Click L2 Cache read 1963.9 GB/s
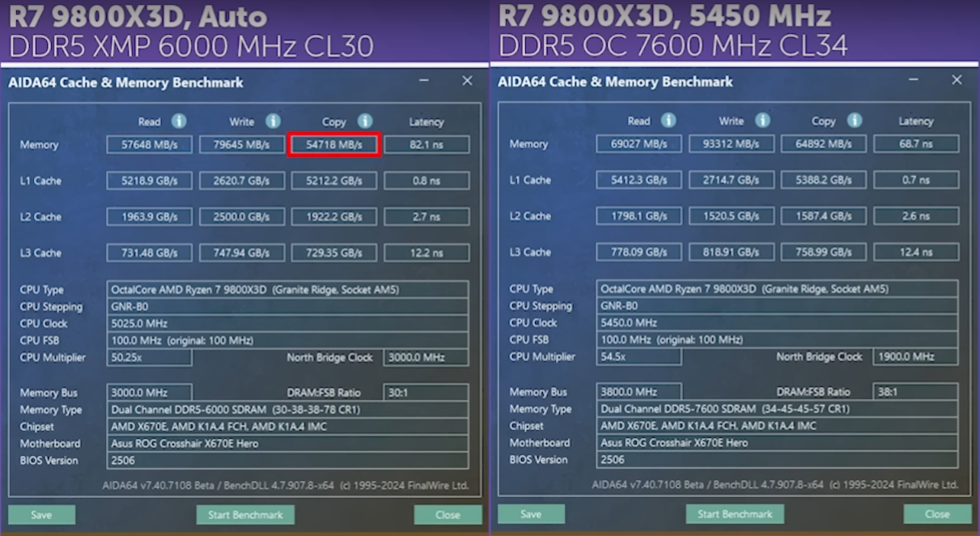 pyautogui.click(x=149, y=217)
